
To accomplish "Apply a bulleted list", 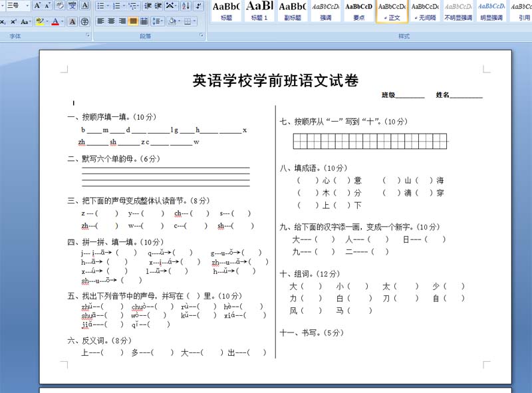I will 100,6.
